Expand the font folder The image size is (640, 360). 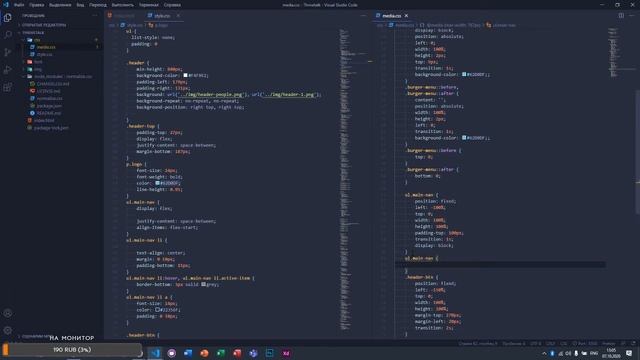click(x=38, y=62)
